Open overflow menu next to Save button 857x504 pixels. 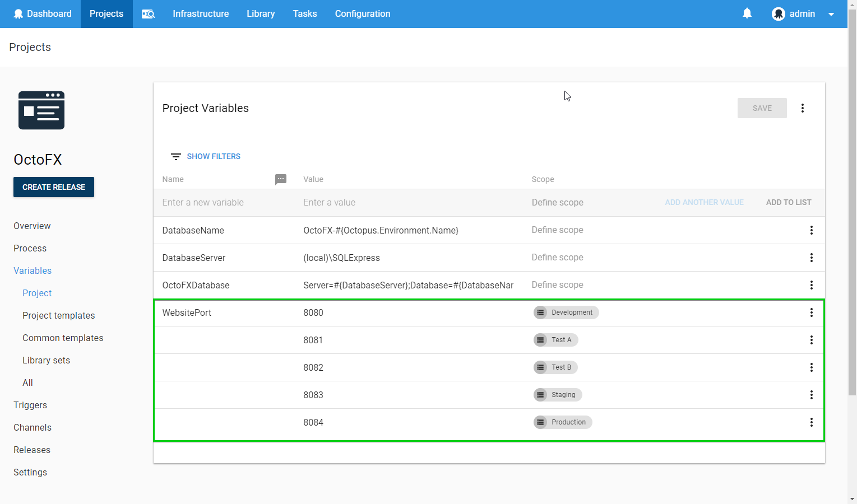click(x=802, y=108)
